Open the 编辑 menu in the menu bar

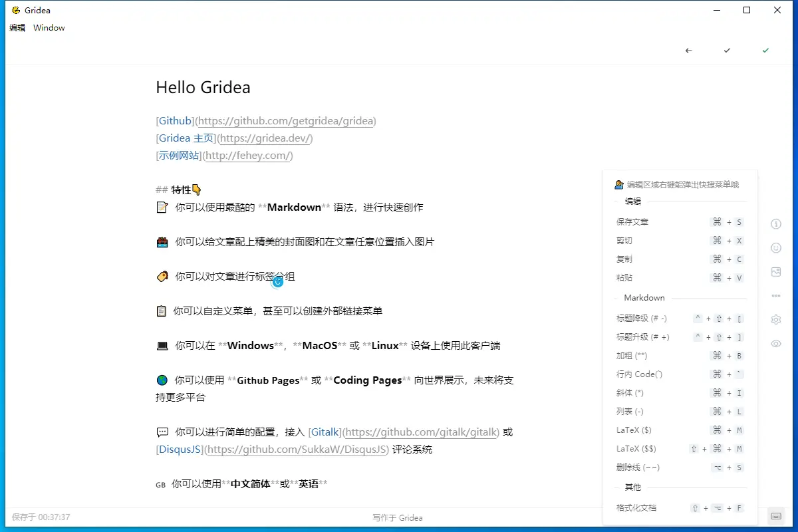pos(17,28)
